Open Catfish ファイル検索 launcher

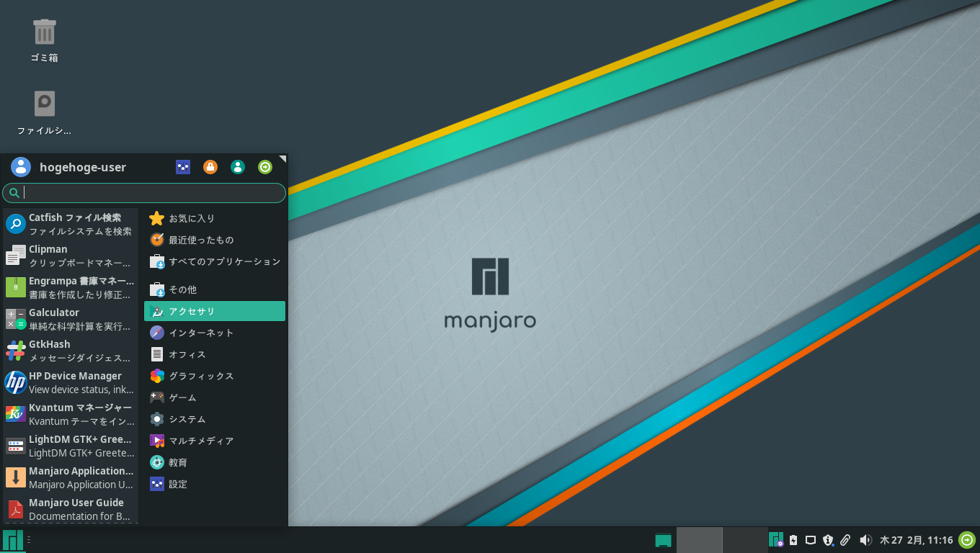click(70, 224)
